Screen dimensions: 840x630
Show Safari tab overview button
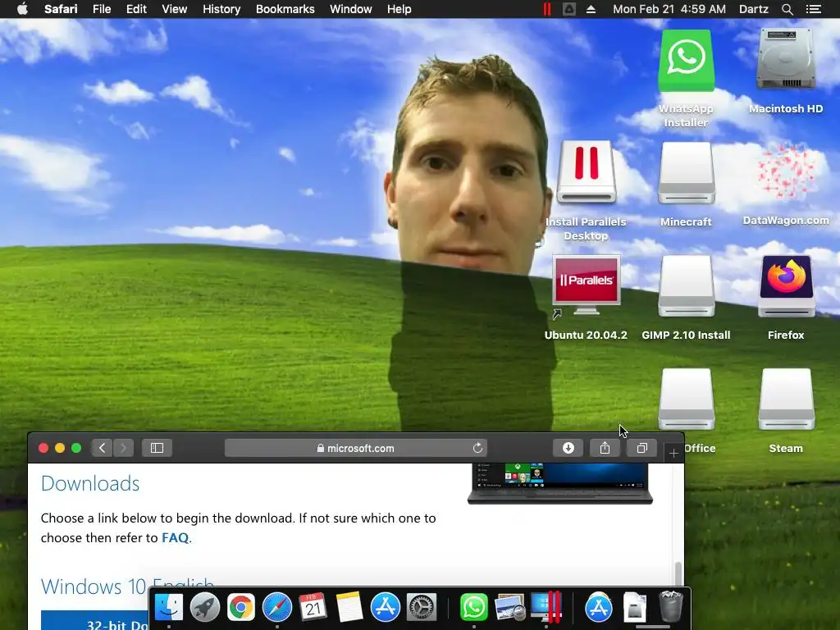[x=641, y=448]
